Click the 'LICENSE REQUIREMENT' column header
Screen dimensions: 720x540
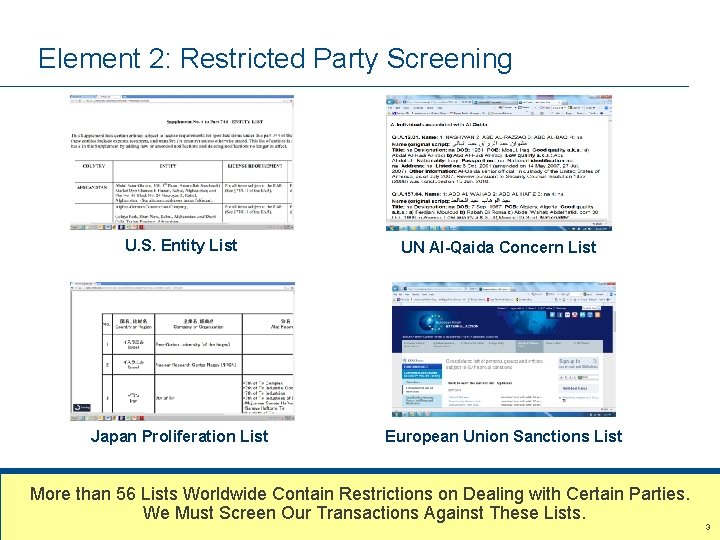[x=255, y=166]
